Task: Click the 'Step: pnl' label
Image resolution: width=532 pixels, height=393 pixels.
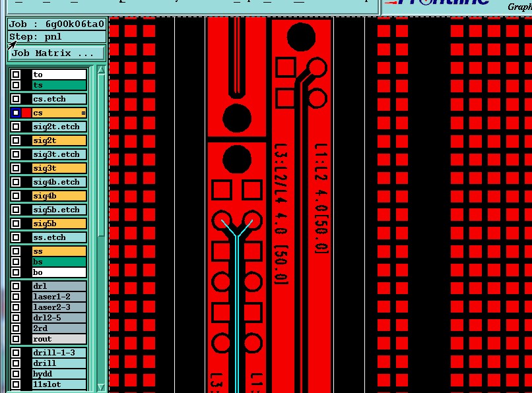Action: (56, 37)
